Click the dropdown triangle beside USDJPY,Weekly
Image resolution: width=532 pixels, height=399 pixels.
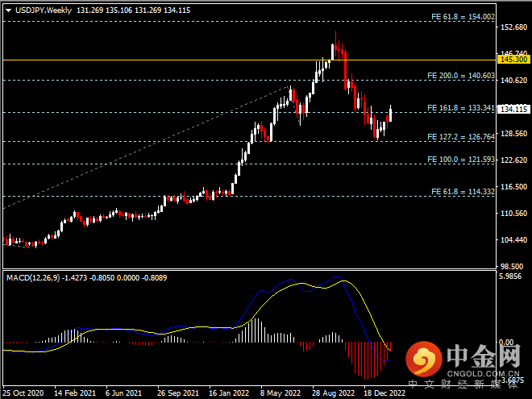(x=8, y=10)
